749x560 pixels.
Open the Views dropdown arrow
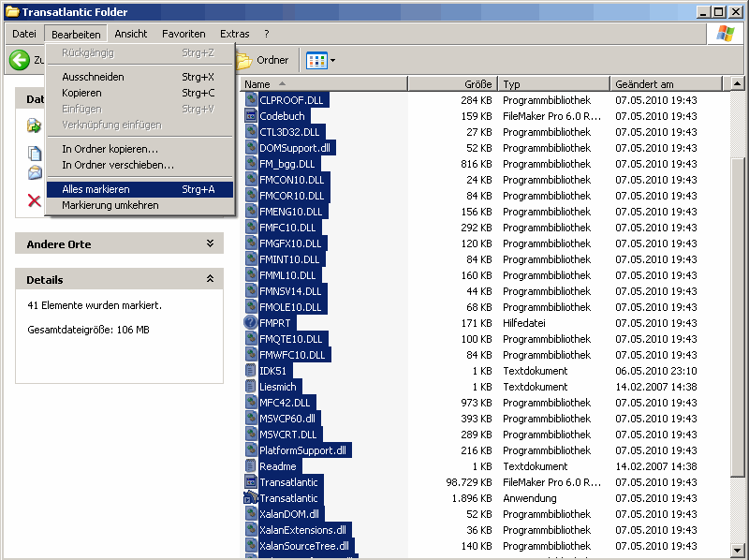[332, 60]
